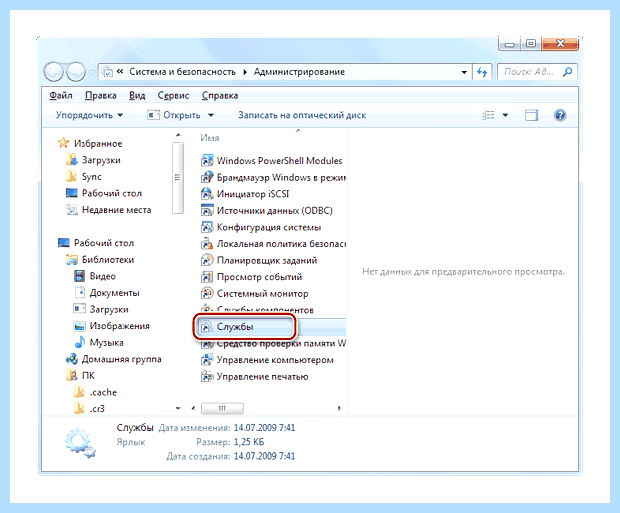
Task: Select the Инициатор iSCSI icon
Action: pos(207,194)
